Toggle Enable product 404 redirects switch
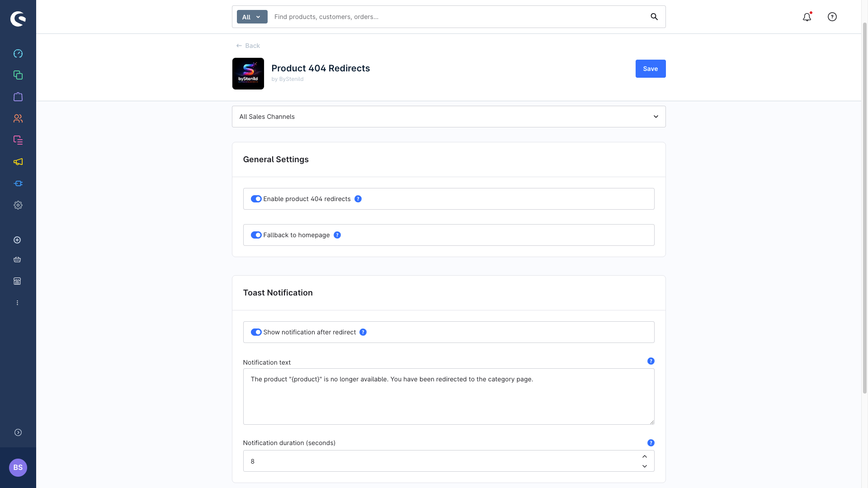Screen dimensions: 868x488 pyautogui.click(x=256, y=199)
